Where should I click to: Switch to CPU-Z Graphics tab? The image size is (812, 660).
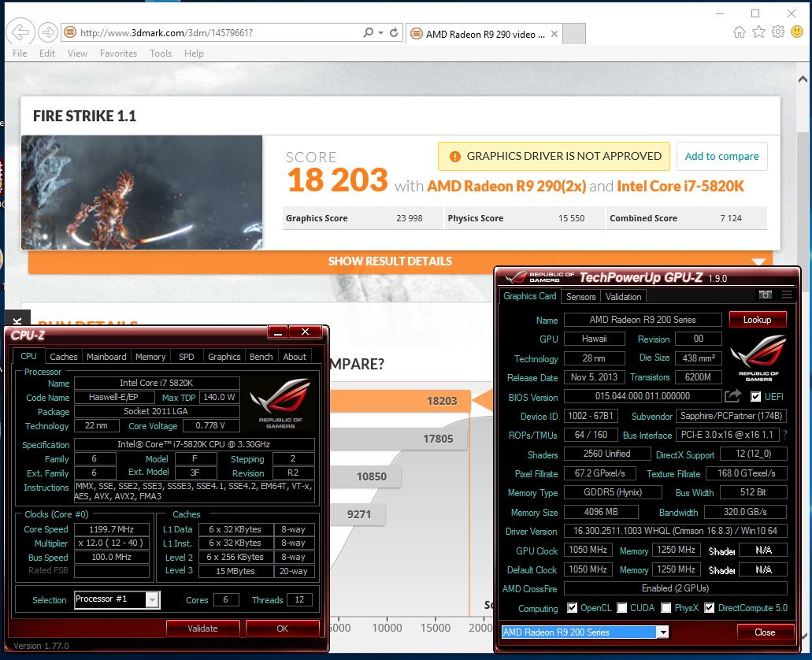[224, 357]
